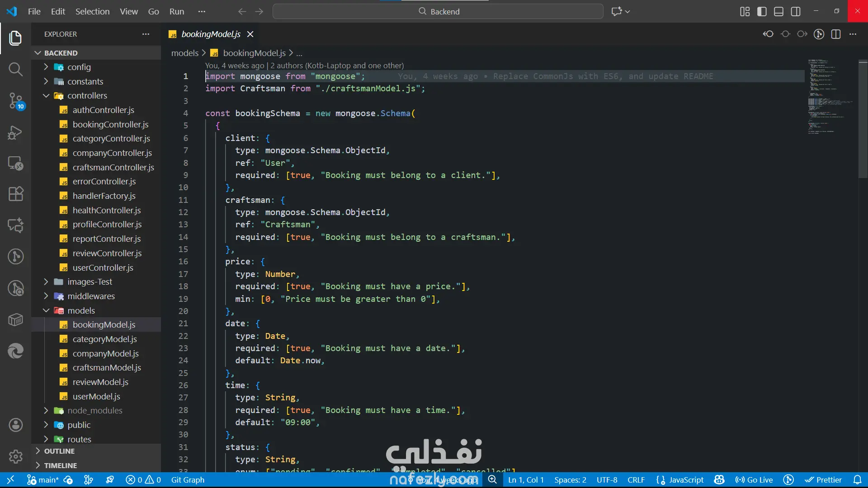Close the bookingModel.js tab
Image resolution: width=868 pixels, height=488 pixels.
tap(250, 34)
